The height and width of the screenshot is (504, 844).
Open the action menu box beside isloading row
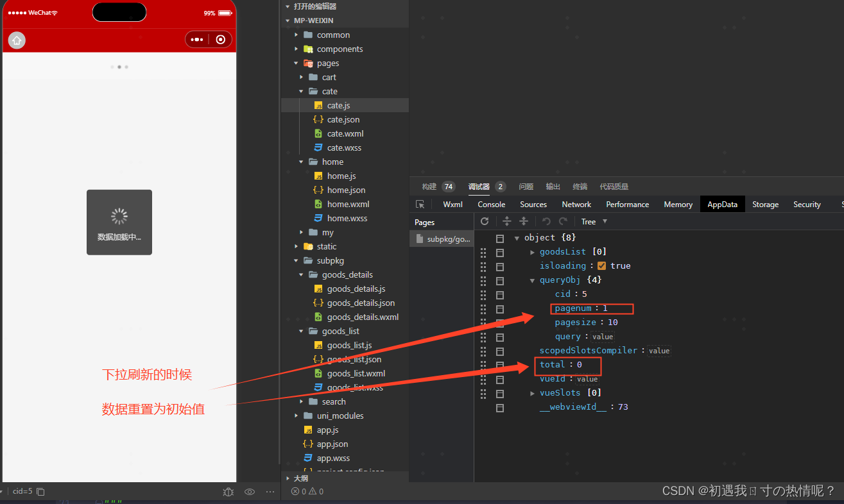[x=500, y=266]
